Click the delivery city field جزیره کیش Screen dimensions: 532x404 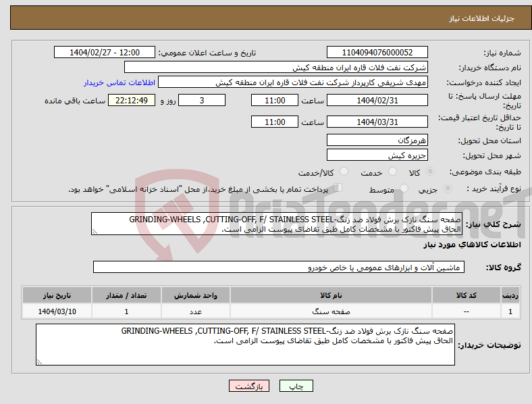point(377,155)
